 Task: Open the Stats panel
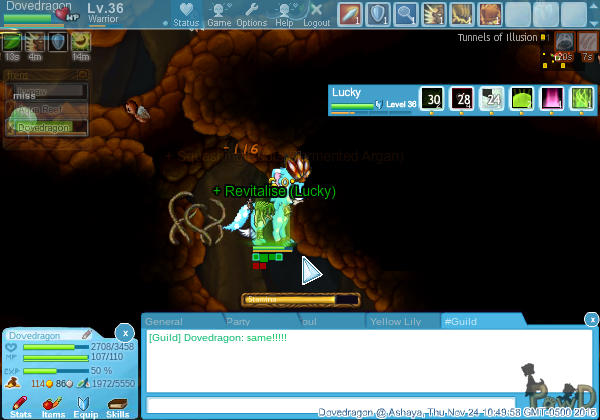(x=20, y=404)
